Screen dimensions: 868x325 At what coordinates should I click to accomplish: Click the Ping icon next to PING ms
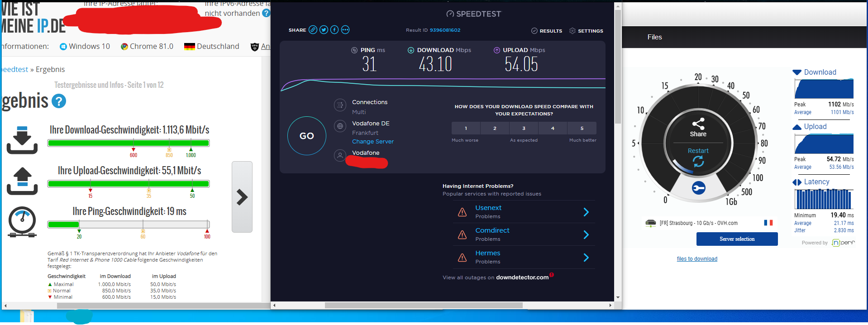tap(354, 50)
